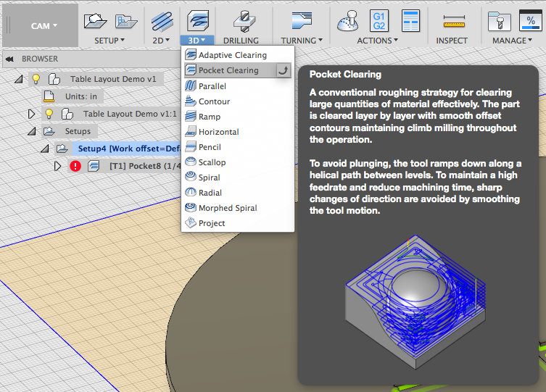Image resolution: width=546 pixels, height=392 pixels.
Task: Open the setup sheet icon in Actions
Action: (410, 21)
